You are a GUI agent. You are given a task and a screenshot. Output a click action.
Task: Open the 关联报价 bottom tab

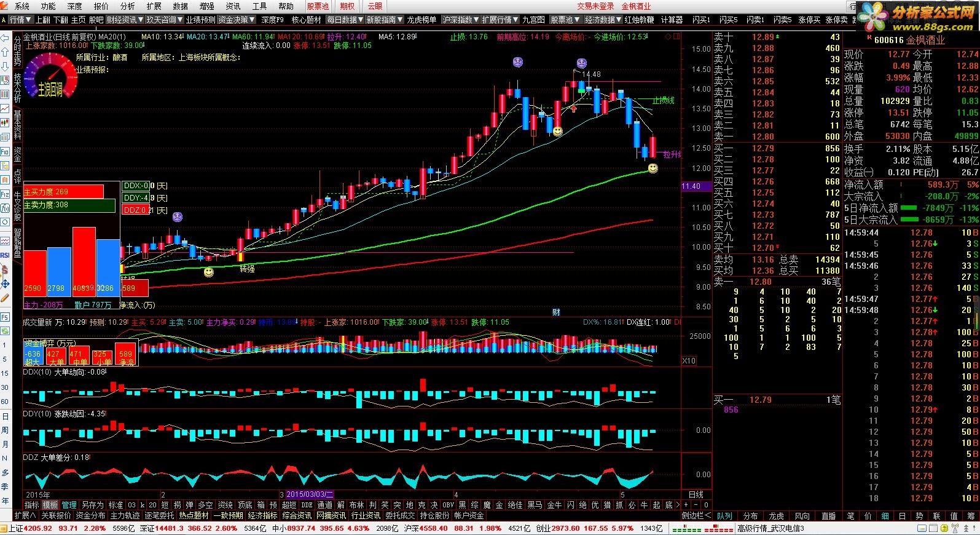[x=56, y=515]
